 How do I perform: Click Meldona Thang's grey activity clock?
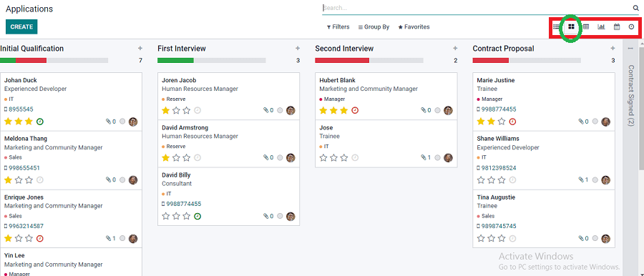pyautogui.click(x=40, y=180)
